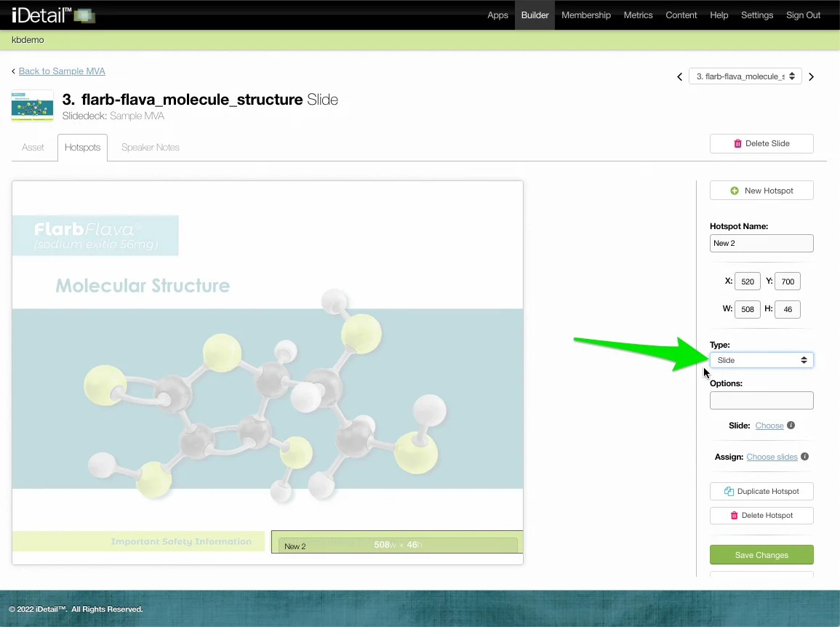Click Sign Out

[x=803, y=15]
